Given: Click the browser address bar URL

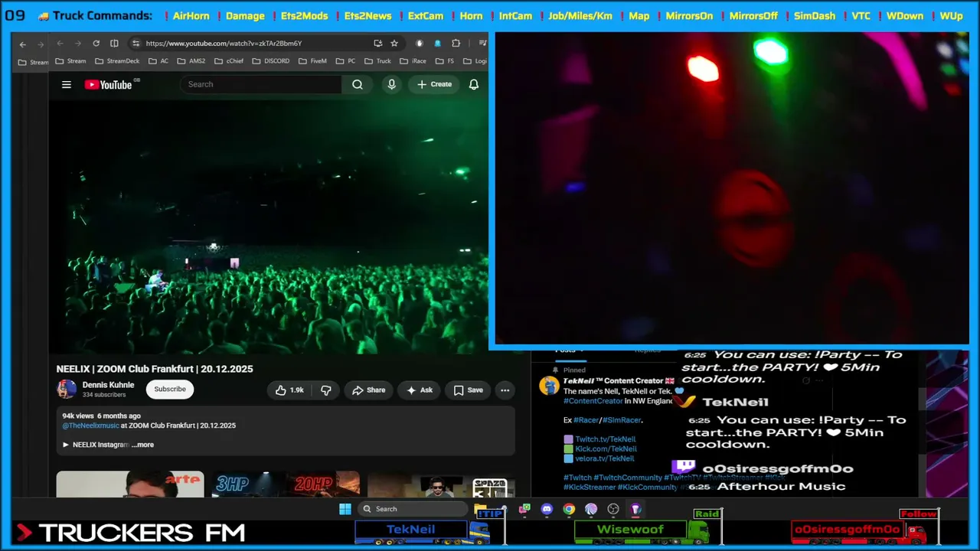Looking at the screenshot, I should pos(224,44).
